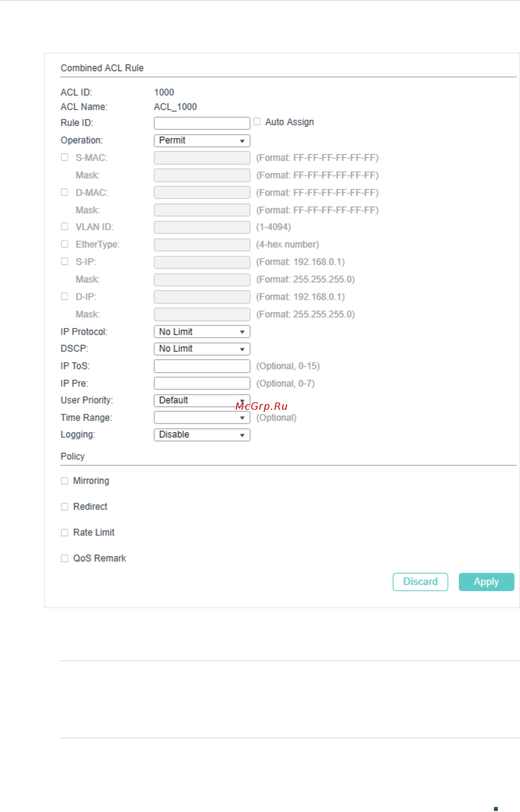Click the Apply button
520x812 pixels.
[486, 582]
